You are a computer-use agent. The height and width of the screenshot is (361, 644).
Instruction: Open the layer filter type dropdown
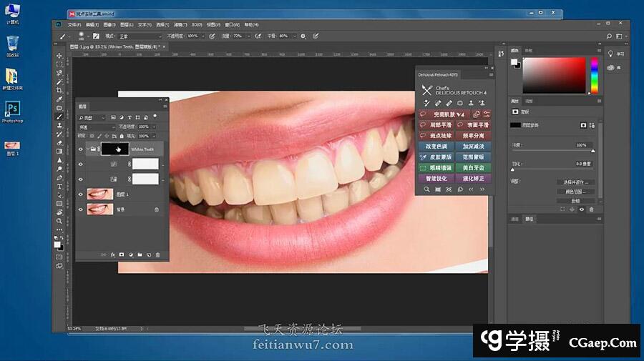(x=92, y=117)
